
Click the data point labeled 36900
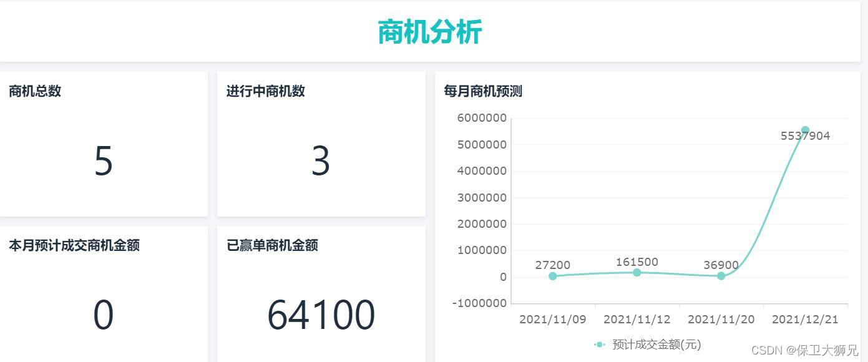[x=721, y=276]
